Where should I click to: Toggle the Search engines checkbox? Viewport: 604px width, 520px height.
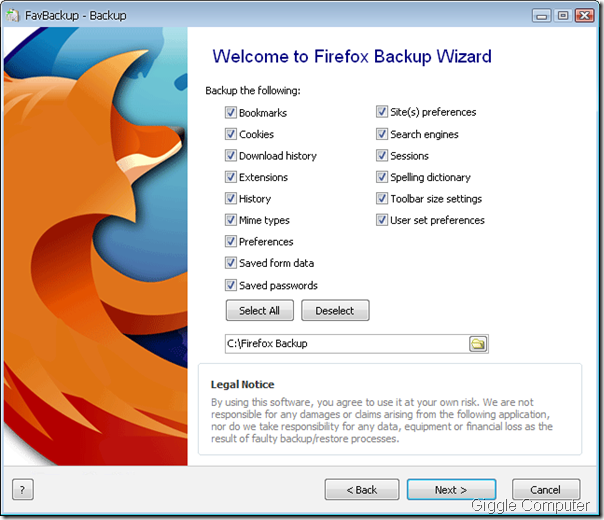pyautogui.click(x=381, y=134)
